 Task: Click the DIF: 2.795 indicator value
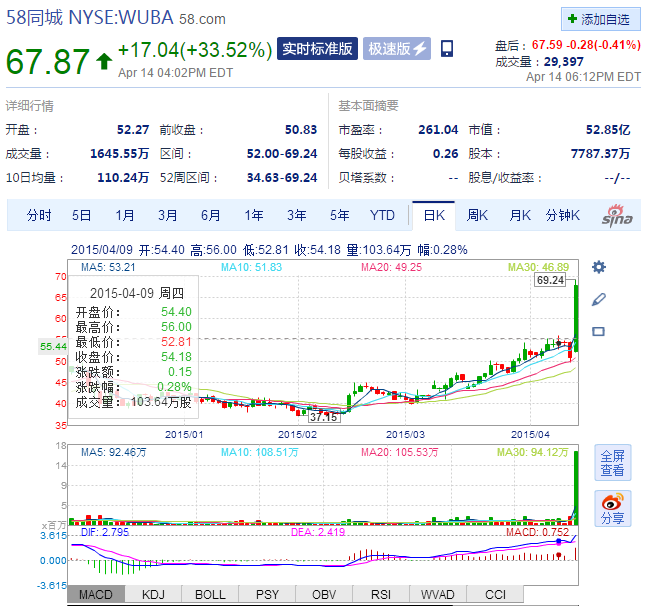click(105, 532)
